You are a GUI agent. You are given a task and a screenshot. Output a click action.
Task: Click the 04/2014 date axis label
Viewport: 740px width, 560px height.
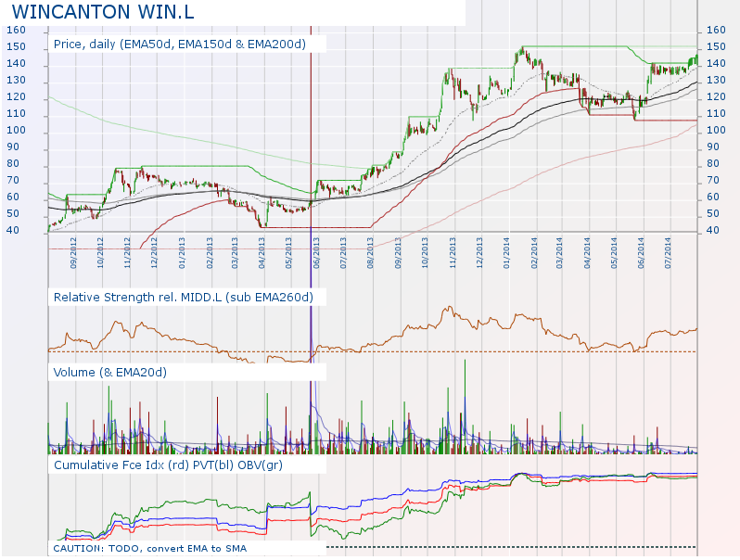[x=587, y=253]
